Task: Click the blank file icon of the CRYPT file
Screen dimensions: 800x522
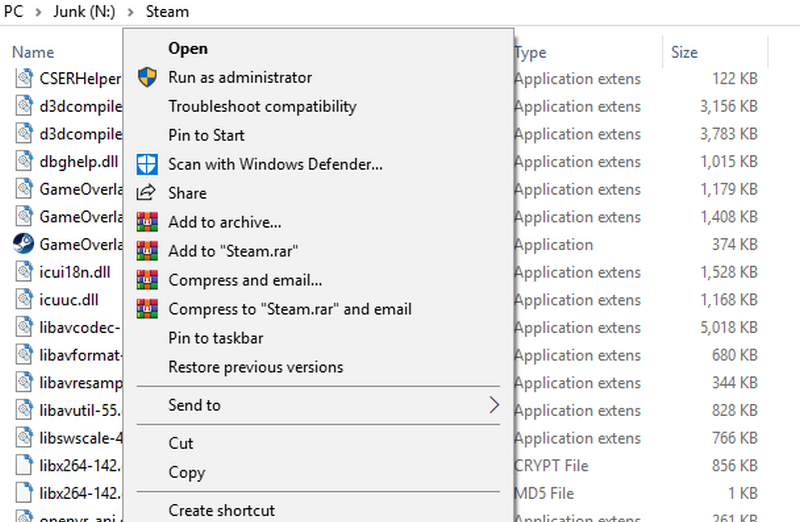Action: point(23,465)
